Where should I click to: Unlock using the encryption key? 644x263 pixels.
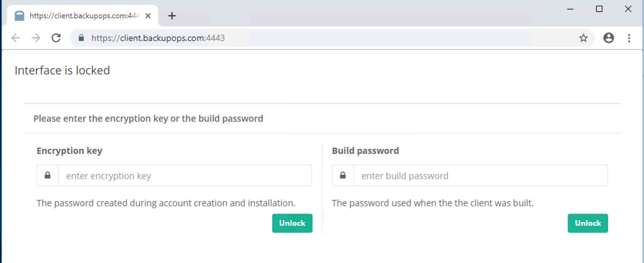(292, 223)
